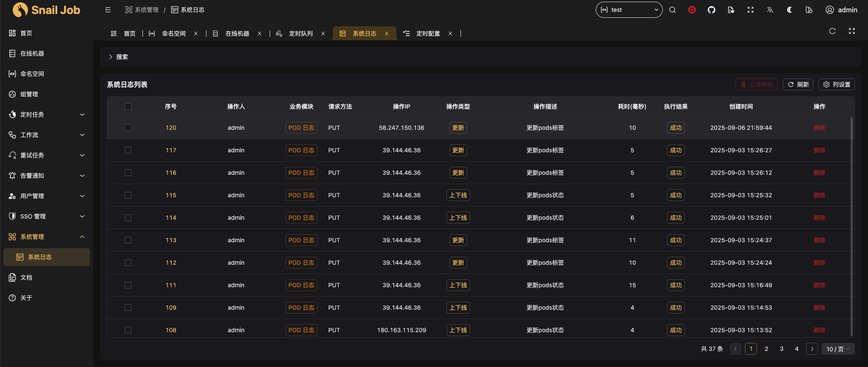Enter fullscreen via header icon
This screenshot has width=868, height=367.
pyautogui.click(x=750, y=10)
